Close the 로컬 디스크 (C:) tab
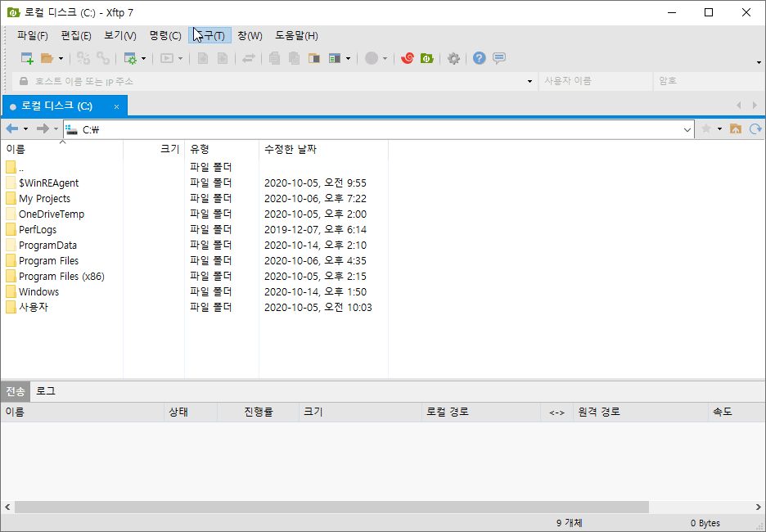Screen dimensions: 766x532 click(116, 106)
